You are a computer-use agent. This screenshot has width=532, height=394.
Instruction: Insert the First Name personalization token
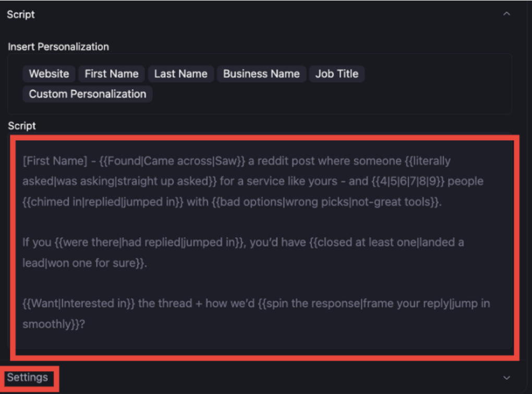(111, 73)
